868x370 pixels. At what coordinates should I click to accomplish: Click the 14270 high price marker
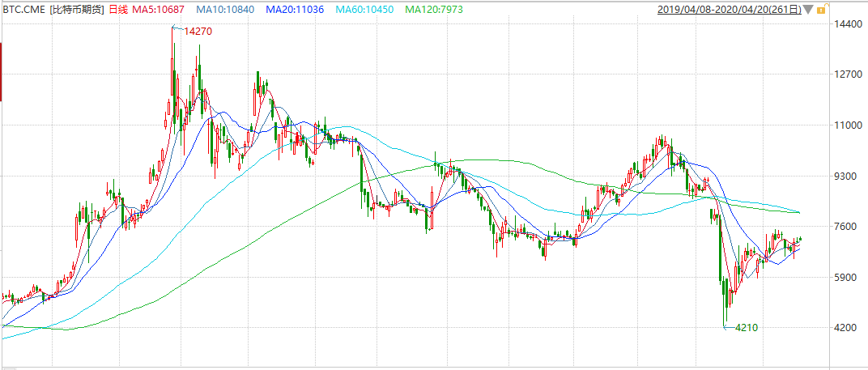coord(198,32)
